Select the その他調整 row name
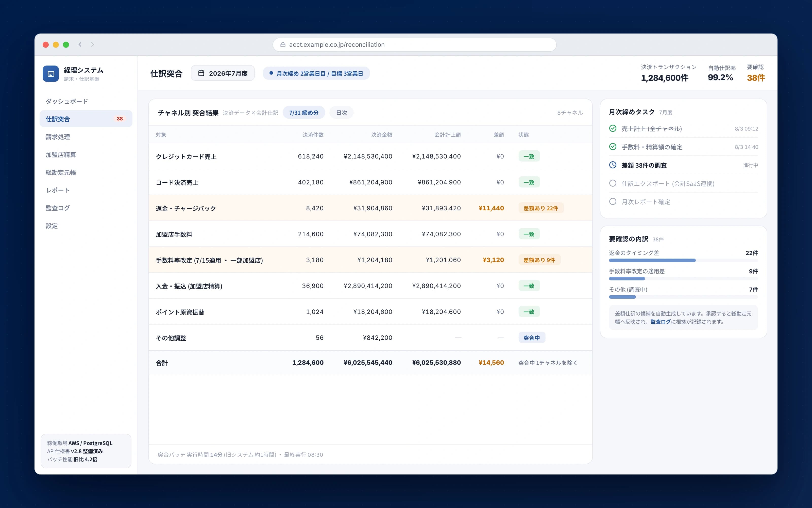This screenshot has height=508, width=812. pyautogui.click(x=171, y=338)
